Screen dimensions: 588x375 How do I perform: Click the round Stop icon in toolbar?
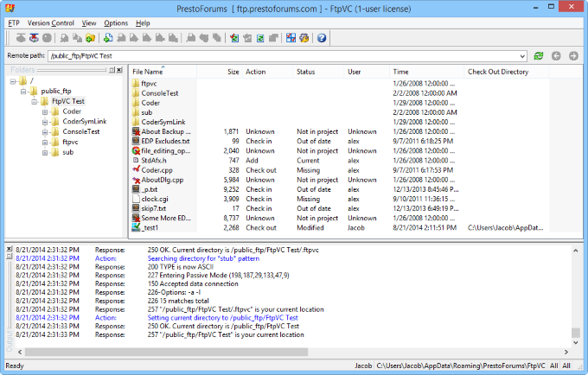pos(47,38)
